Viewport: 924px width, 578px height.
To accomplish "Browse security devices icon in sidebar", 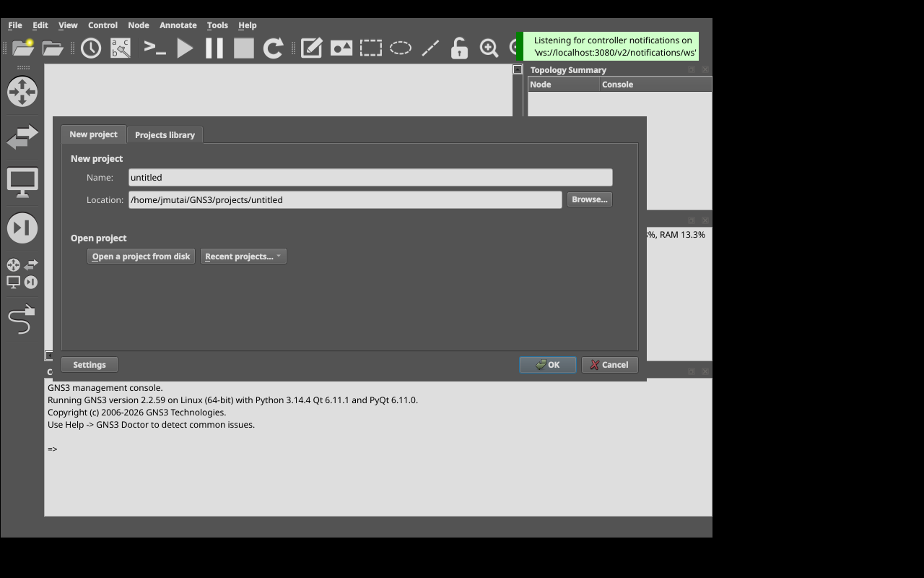I will (22, 228).
